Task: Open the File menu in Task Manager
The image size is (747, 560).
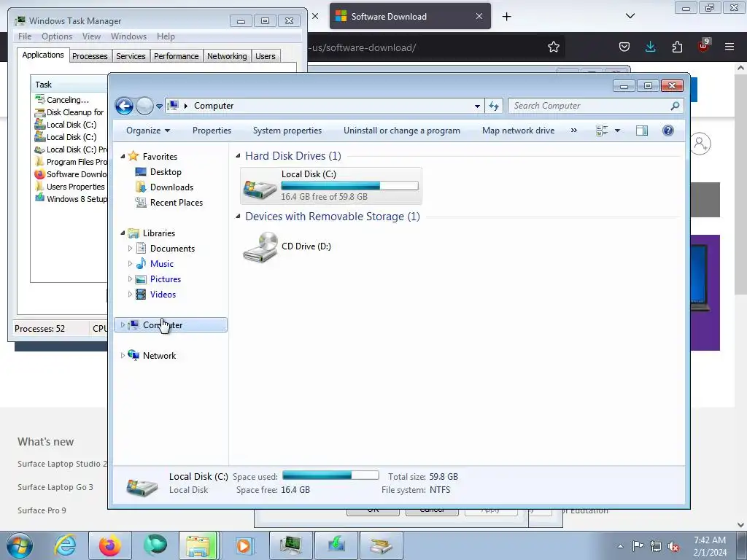Action: 25,36
